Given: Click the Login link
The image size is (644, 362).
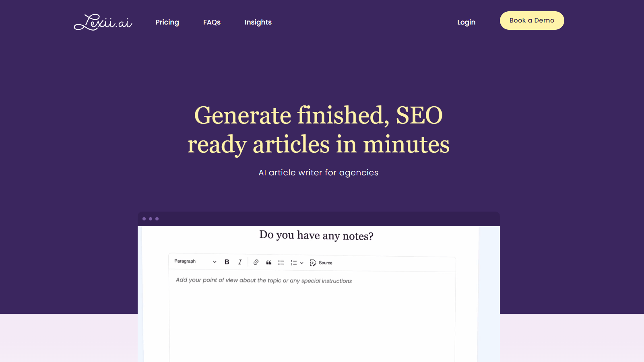Looking at the screenshot, I should click(466, 22).
